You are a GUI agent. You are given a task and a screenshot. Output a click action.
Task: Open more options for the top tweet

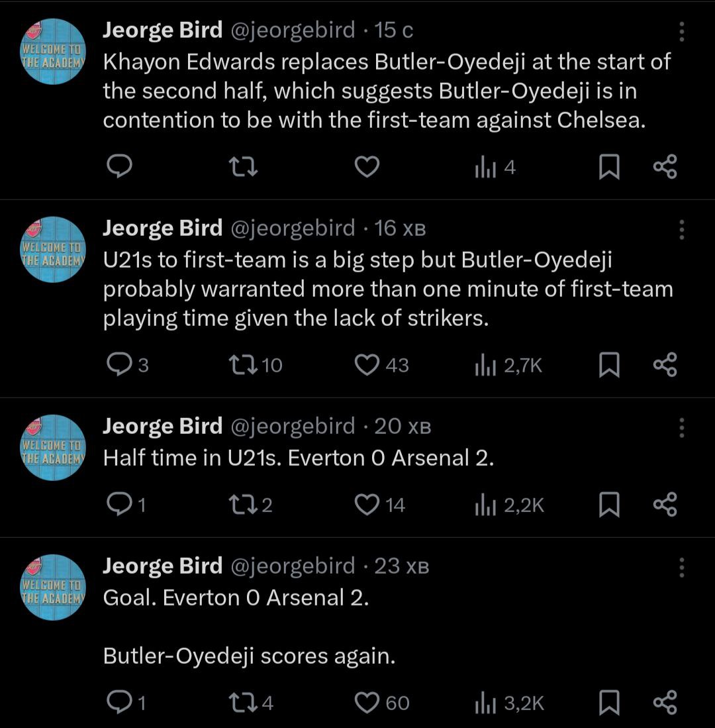pyautogui.click(x=682, y=31)
